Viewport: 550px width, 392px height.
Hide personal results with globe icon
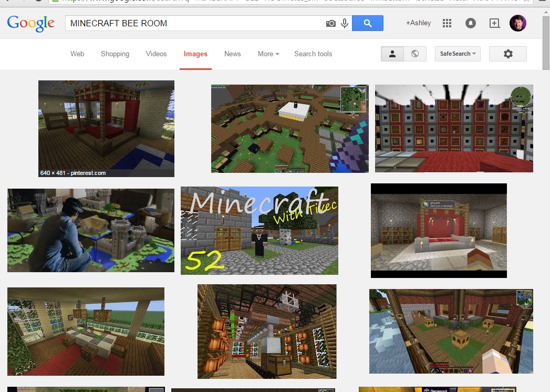coord(415,54)
